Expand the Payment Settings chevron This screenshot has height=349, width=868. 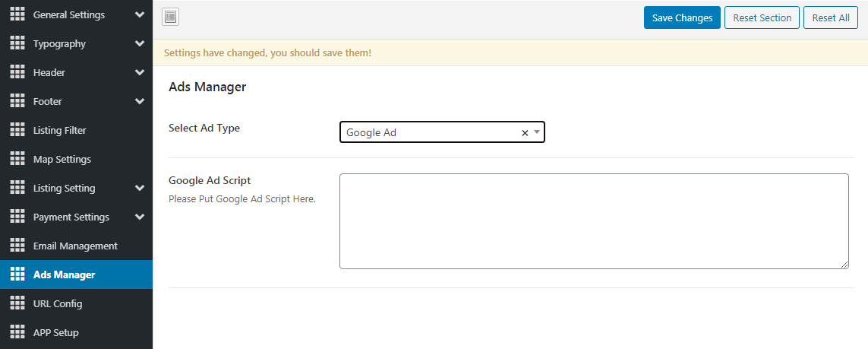[x=139, y=217]
